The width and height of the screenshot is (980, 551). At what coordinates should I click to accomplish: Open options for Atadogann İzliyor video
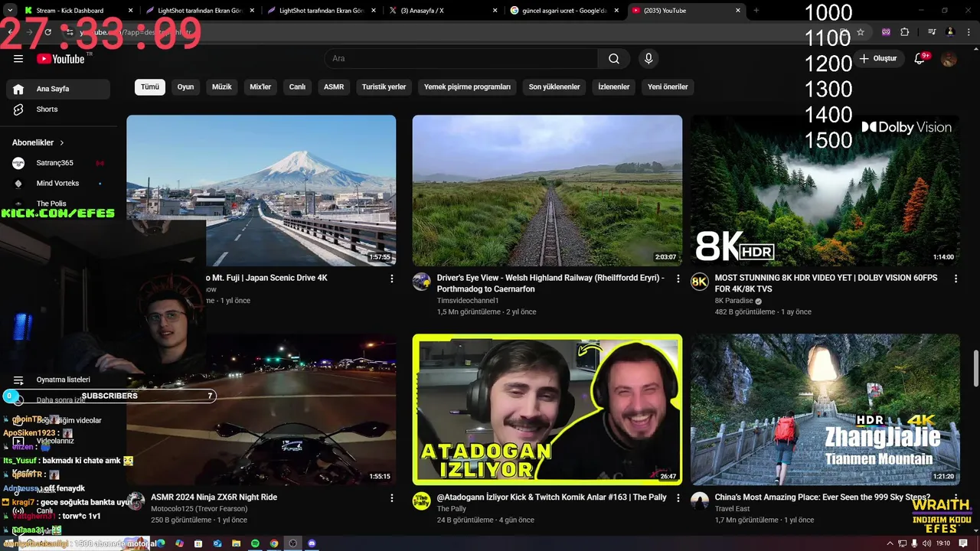(678, 497)
